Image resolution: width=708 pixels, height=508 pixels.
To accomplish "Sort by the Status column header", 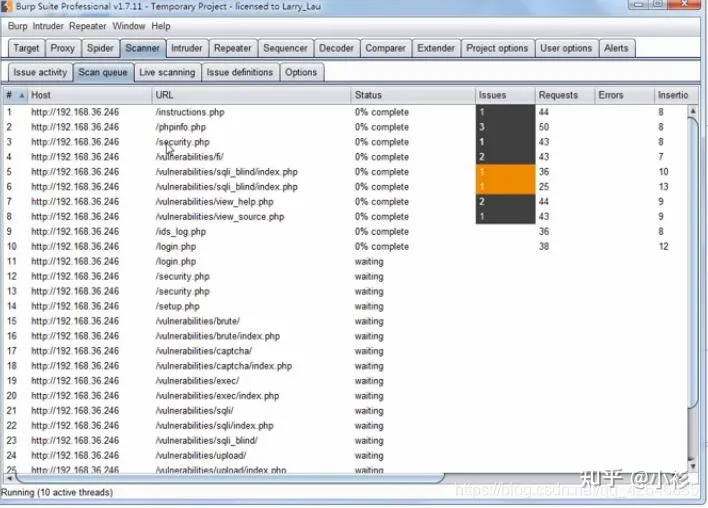I will pyautogui.click(x=413, y=95).
